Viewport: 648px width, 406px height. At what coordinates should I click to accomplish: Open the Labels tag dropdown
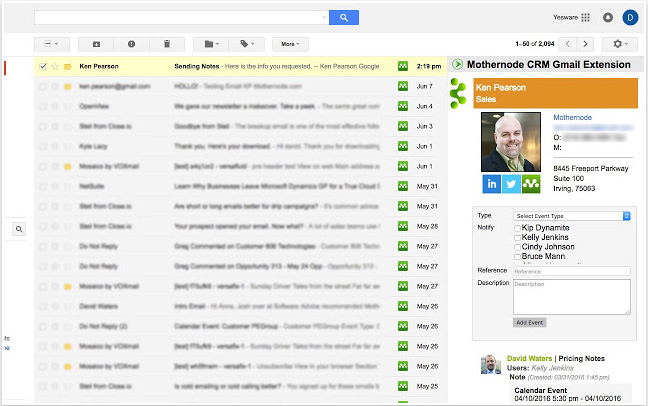pos(246,44)
